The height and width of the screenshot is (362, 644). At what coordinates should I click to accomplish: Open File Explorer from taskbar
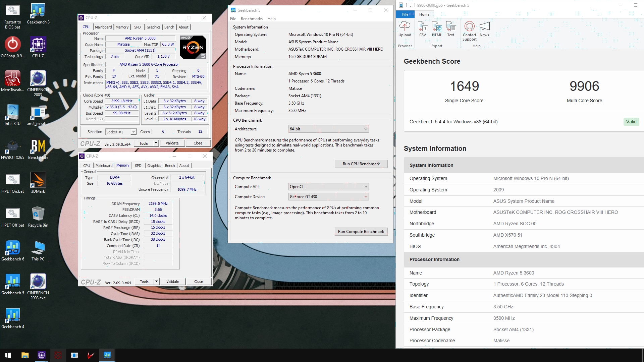[25, 355]
